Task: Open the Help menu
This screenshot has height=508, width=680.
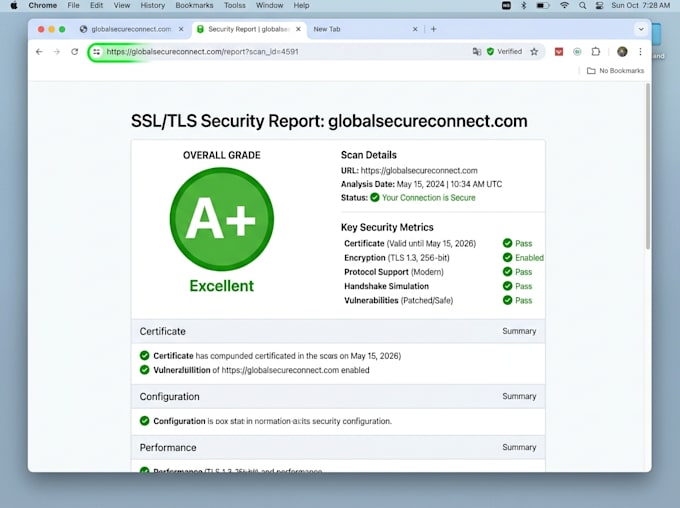Action: (x=301, y=6)
